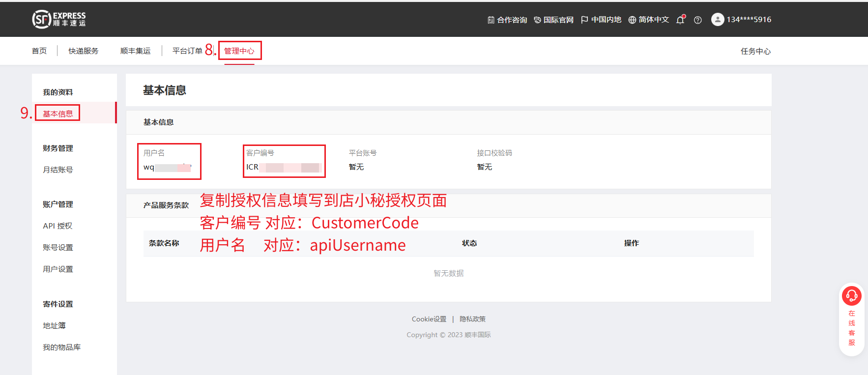Screen dimensions: 868x375
Task: Click the 客户编号 value starting with ICR
Action: (x=283, y=167)
